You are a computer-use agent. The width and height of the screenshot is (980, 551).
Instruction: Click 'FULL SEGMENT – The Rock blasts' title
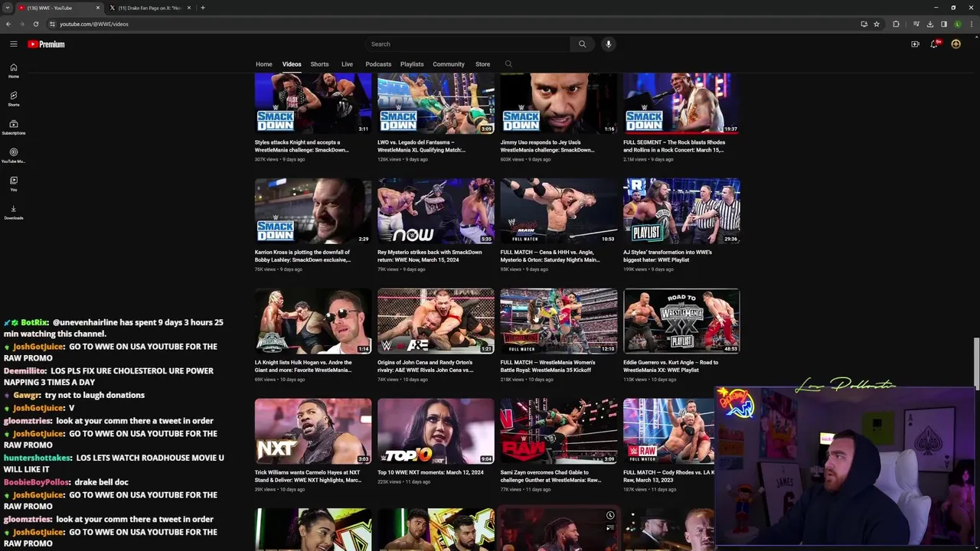pyautogui.click(x=674, y=146)
